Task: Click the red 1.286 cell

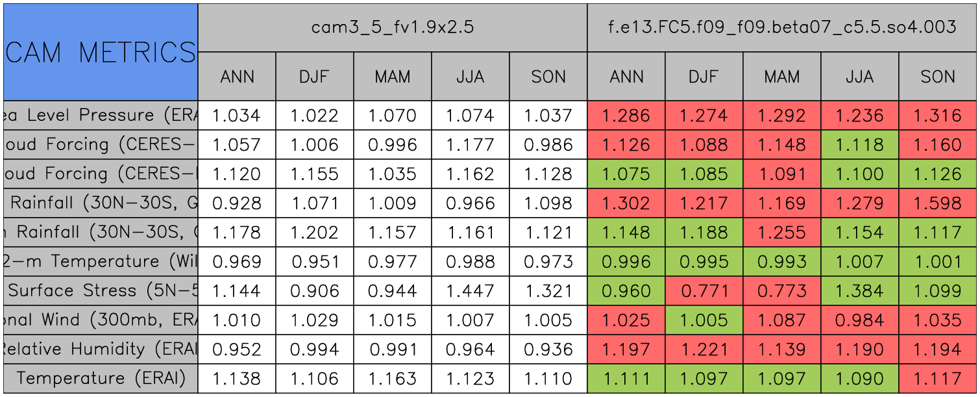Action: [626, 116]
